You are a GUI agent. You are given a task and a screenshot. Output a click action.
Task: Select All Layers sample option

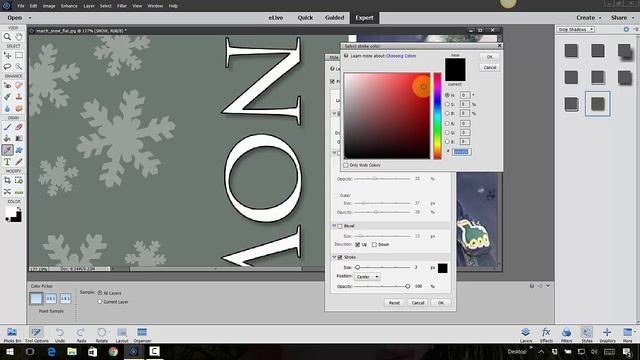tap(100, 293)
